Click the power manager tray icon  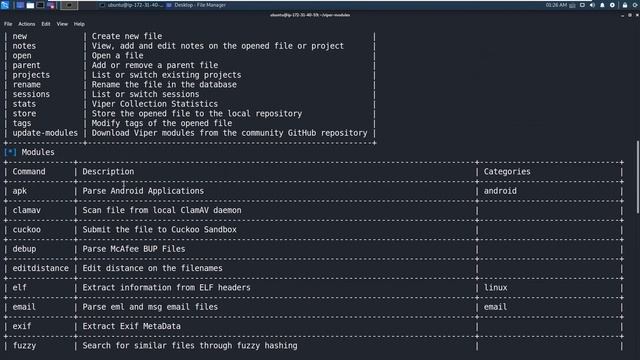point(612,5)
